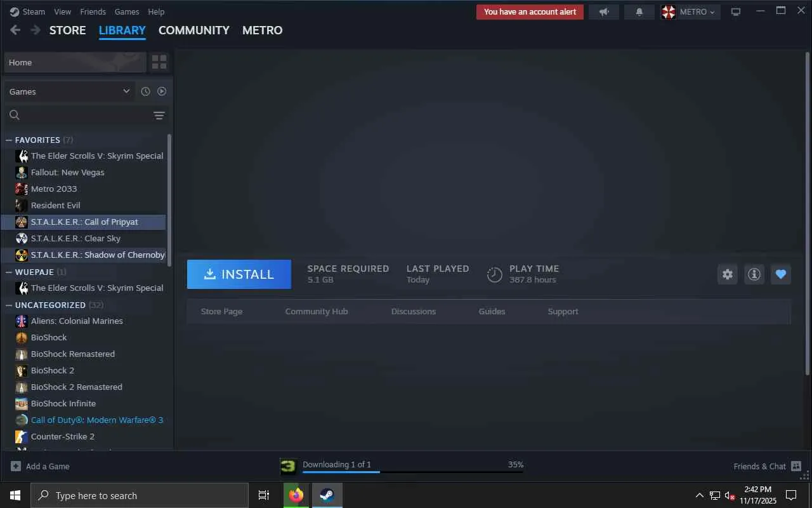Open the notifications bell

tap(639, 11)
